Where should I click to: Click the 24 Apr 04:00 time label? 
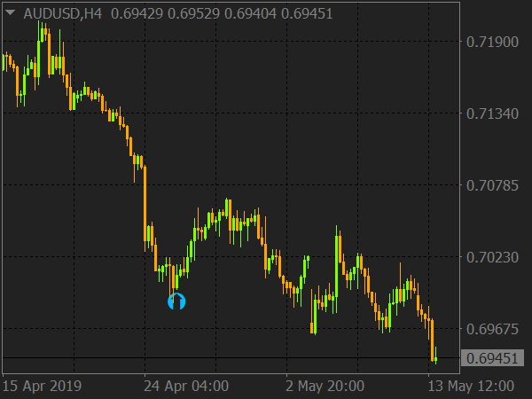[x=186, y=386]
